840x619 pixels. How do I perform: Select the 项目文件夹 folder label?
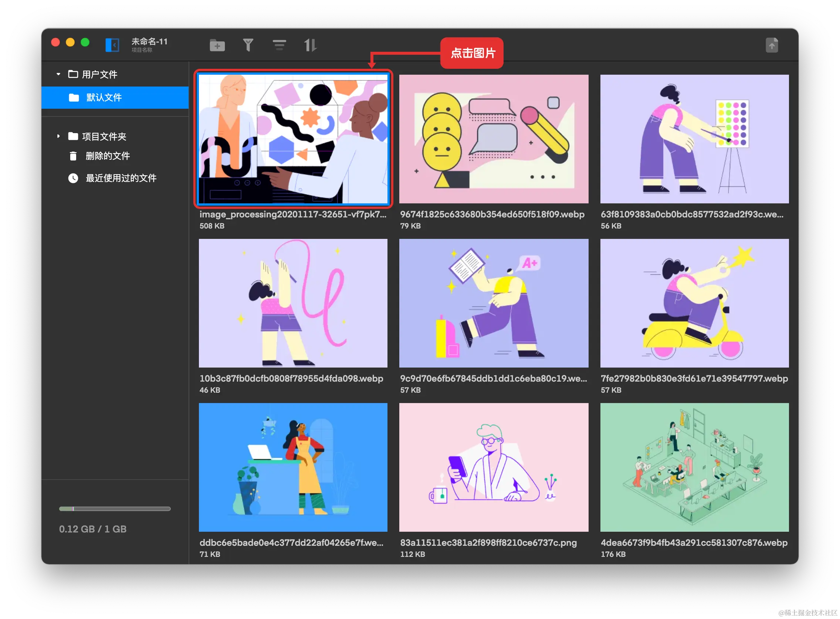(104, 136)
